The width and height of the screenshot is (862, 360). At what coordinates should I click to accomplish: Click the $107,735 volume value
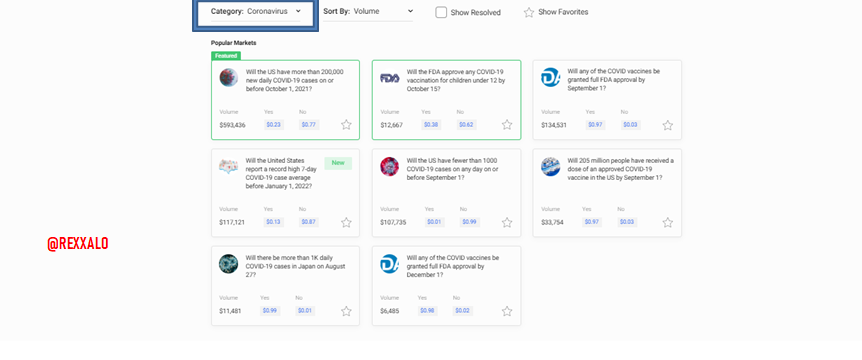pos(393,223)
